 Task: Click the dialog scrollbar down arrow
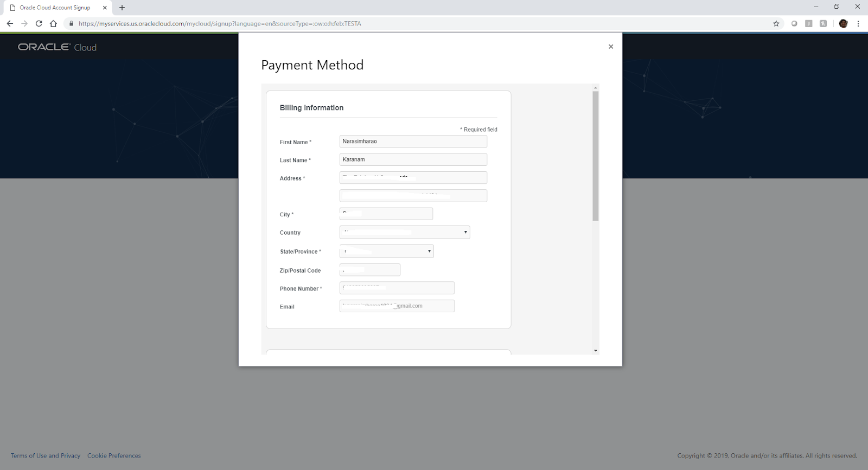pyautogui.click(x=595, y=351)
